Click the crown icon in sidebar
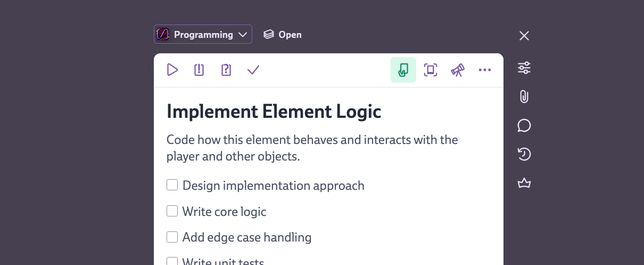This screenshot has width=644, height=265. [x=524, y=183]
